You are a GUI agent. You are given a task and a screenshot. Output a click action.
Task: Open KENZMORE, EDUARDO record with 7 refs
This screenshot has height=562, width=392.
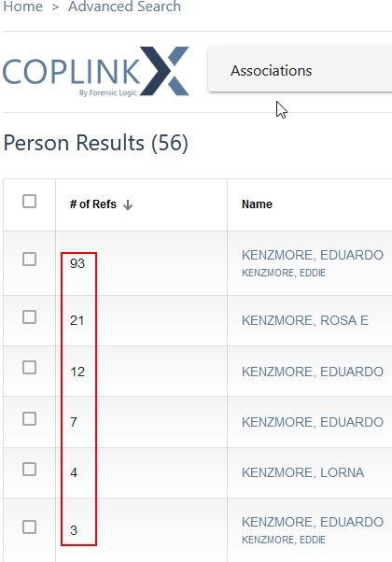(x=313, y=422)
